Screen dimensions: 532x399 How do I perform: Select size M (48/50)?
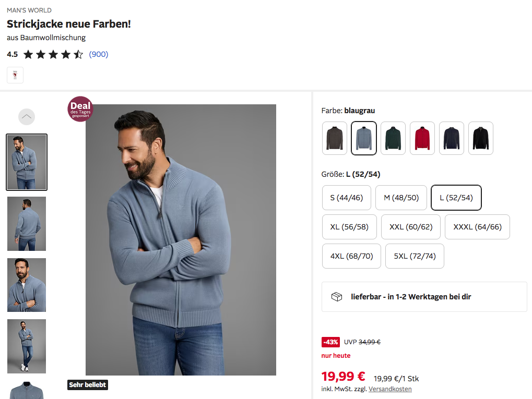pos(401,198)
